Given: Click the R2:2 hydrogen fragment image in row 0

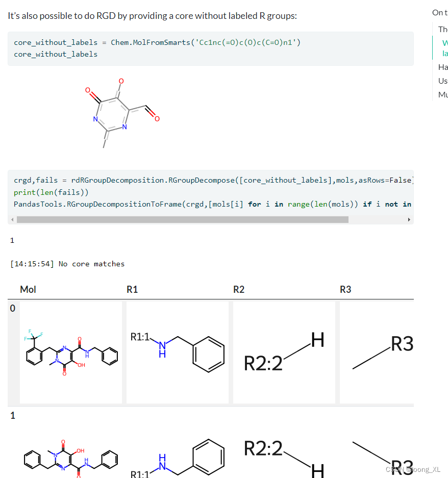Looking at the screenshot, I should point(283,352).
